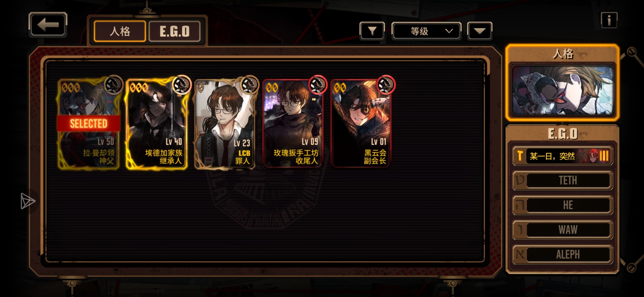Switch to the E.G.O tab
Viewport: 644px width, 297px height.
(174, 31)
